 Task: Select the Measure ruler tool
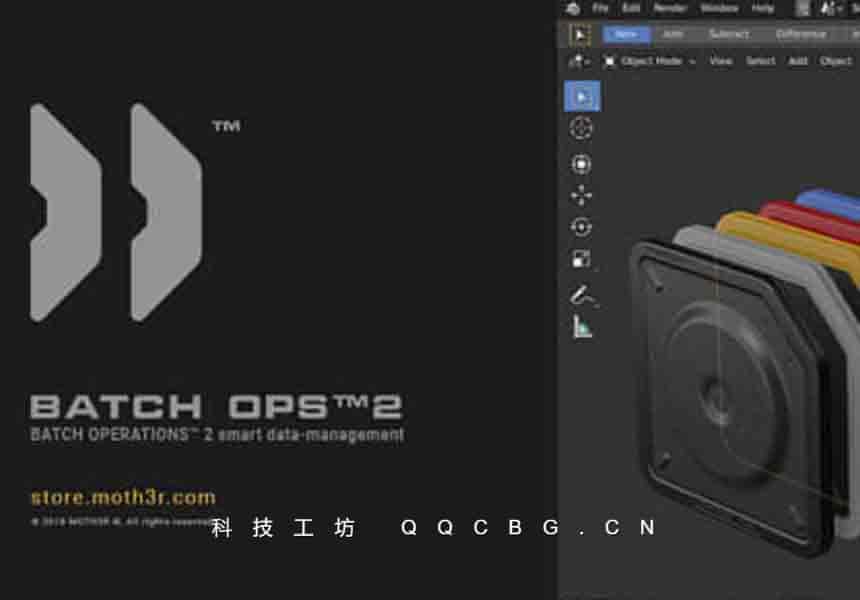(x=582, y=327)
